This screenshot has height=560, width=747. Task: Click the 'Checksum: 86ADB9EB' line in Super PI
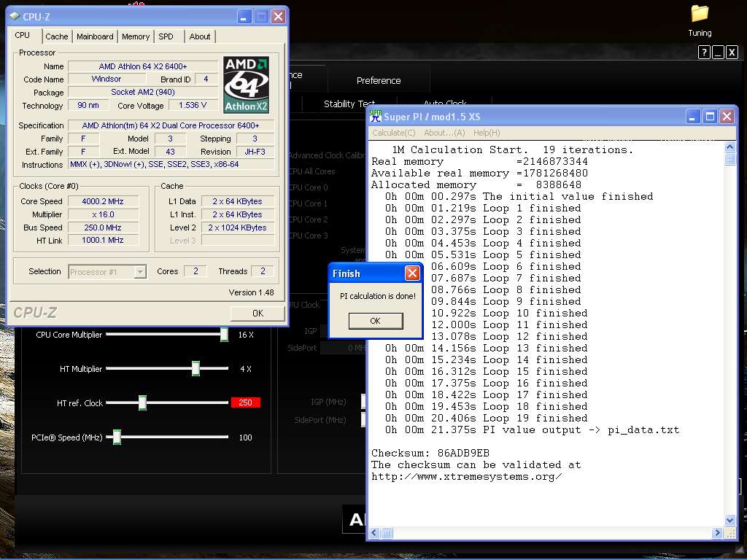[430, 453]
